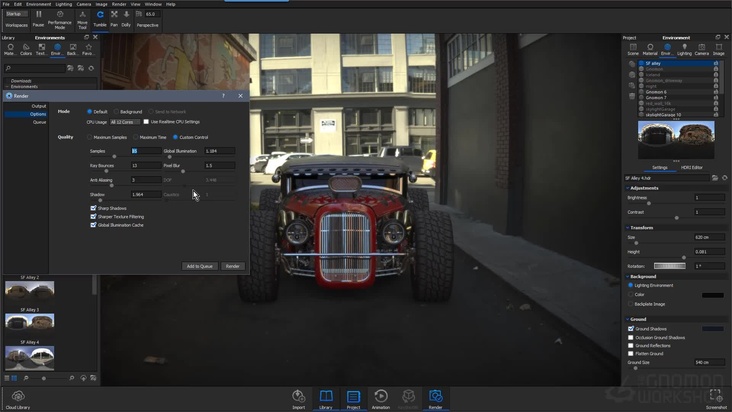Open the Material tab in Project panel
Viewport: 732px width, 412px height.
pyautogui.click(x=650, y=49)
